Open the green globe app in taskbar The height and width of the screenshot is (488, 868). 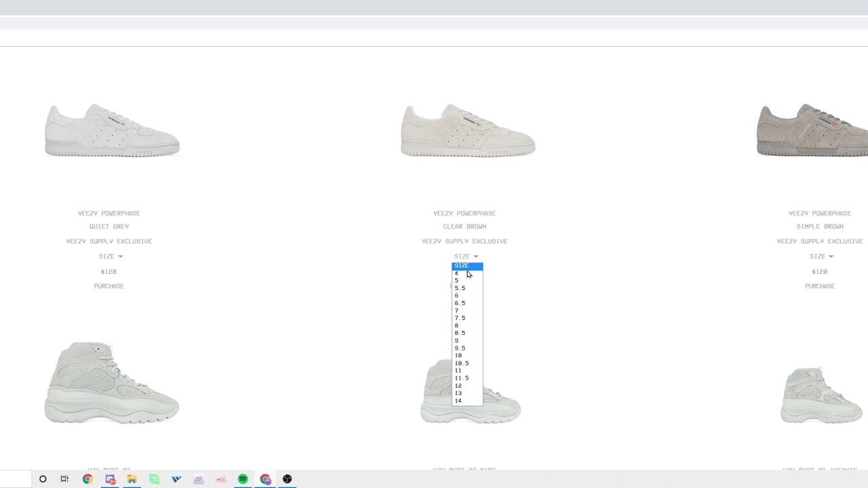[154, 479]
